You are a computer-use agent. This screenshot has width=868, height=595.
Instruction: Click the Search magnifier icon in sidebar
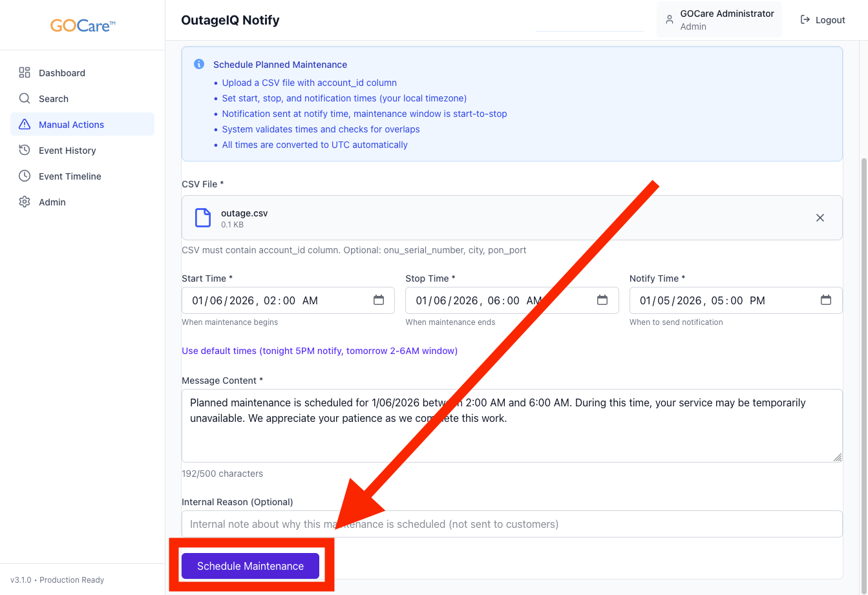25,99
